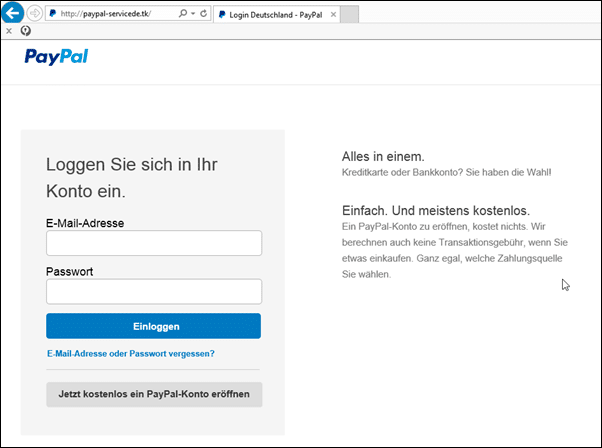Click the PayPal favicon in the address bar

53,13
